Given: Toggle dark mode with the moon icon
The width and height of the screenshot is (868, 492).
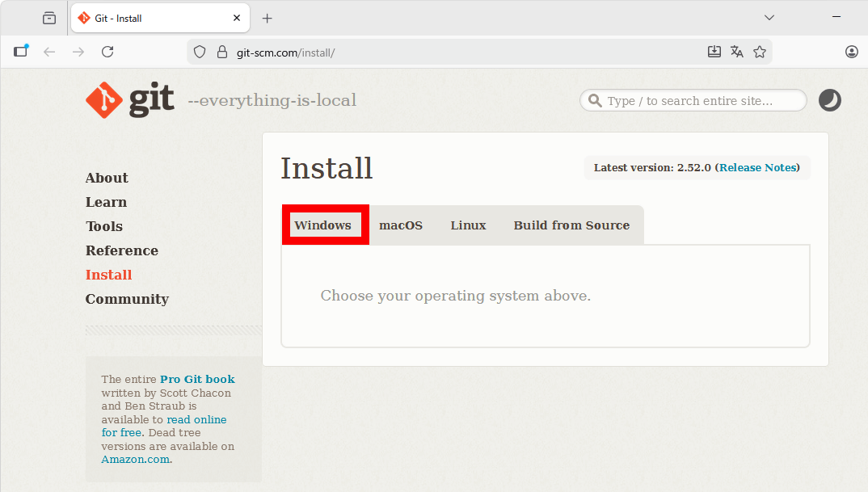Looking at the screenshot, I should pos(829,100).
